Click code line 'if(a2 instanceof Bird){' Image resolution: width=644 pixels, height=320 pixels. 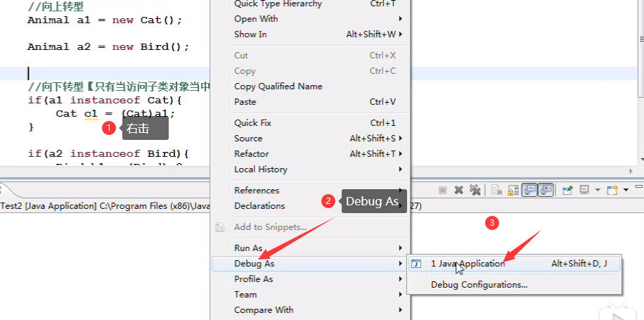[108, 153]
